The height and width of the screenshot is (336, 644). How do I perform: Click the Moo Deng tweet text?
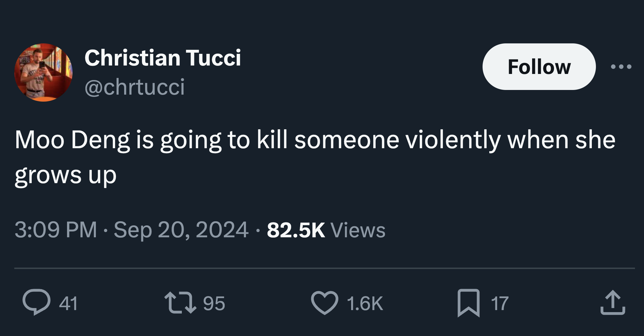tap(315, 140)
